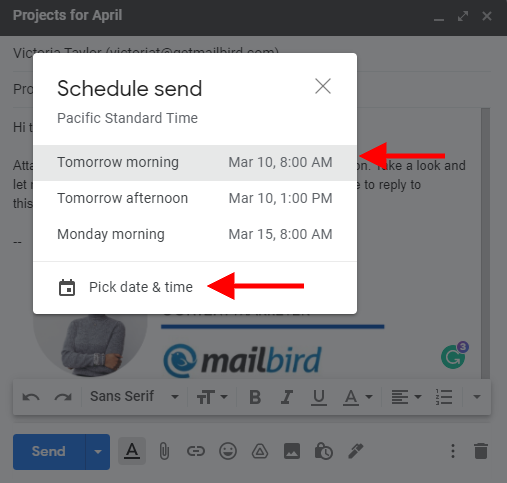Open the send options arrow beside Send
This screenshot has height=483, width=507.
(98, 452)
